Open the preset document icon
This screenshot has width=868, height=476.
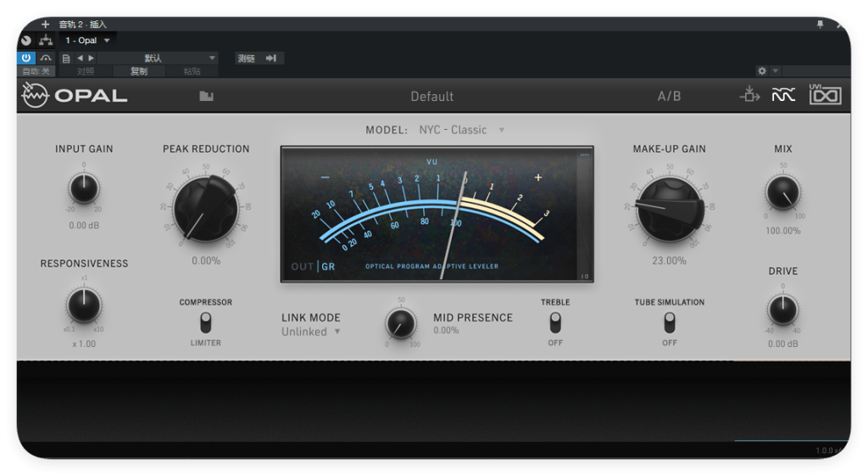point(66,59)
